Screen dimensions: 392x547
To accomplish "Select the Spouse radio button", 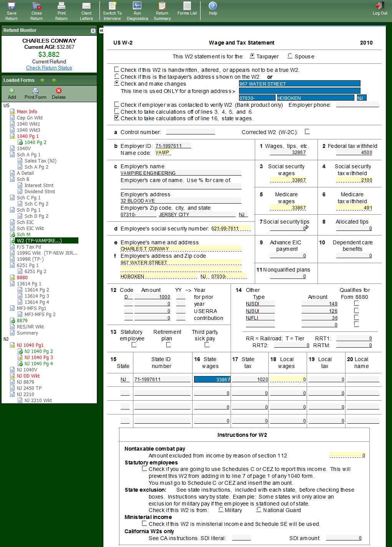I will click(x=290, y=56).
